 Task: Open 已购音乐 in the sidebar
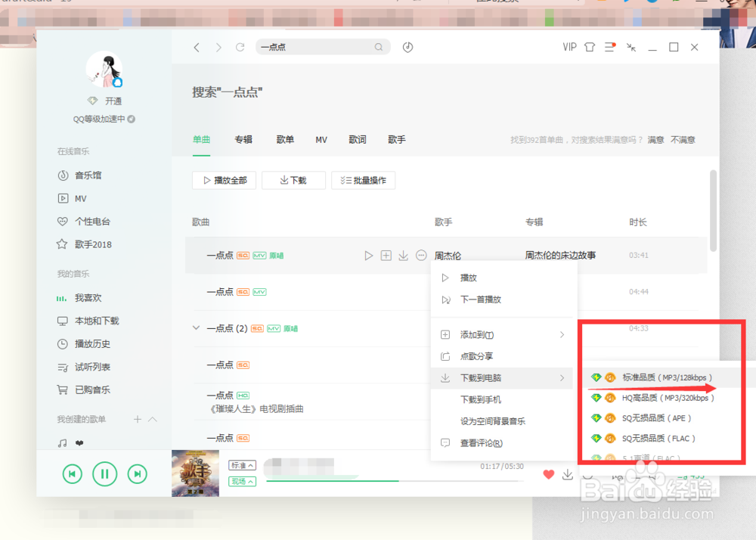point(84,389)
